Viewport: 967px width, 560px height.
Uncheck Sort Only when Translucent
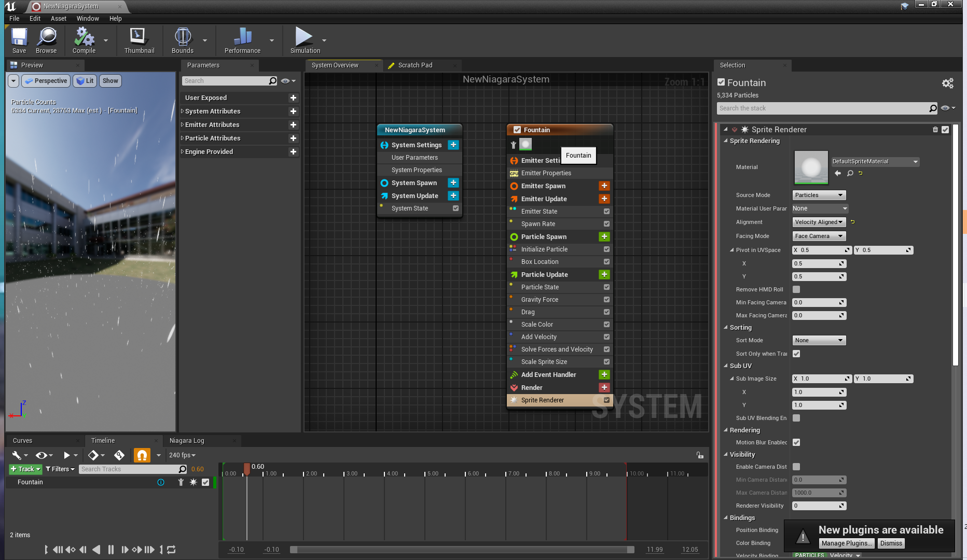pos(796,354)
